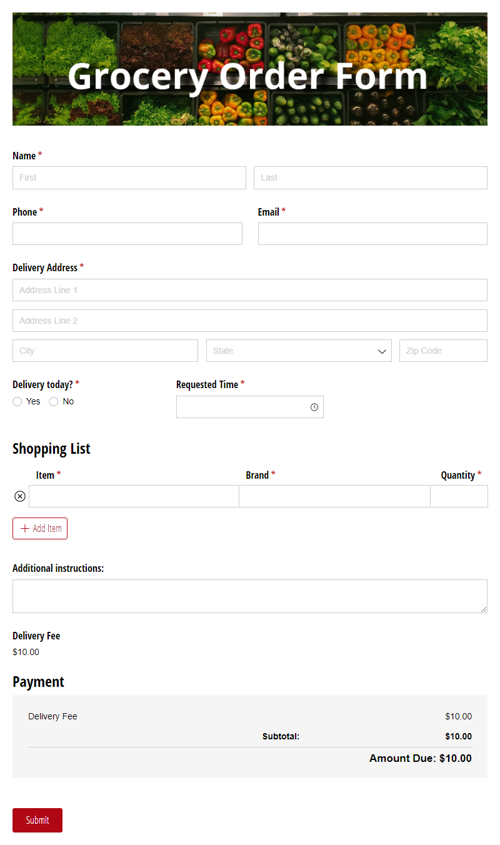
Task: Click the Submit button
Action: 38,820
